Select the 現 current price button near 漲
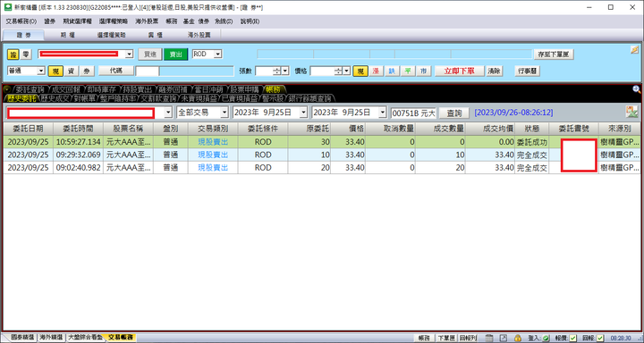The image size is (644, 343). point(360,71)
